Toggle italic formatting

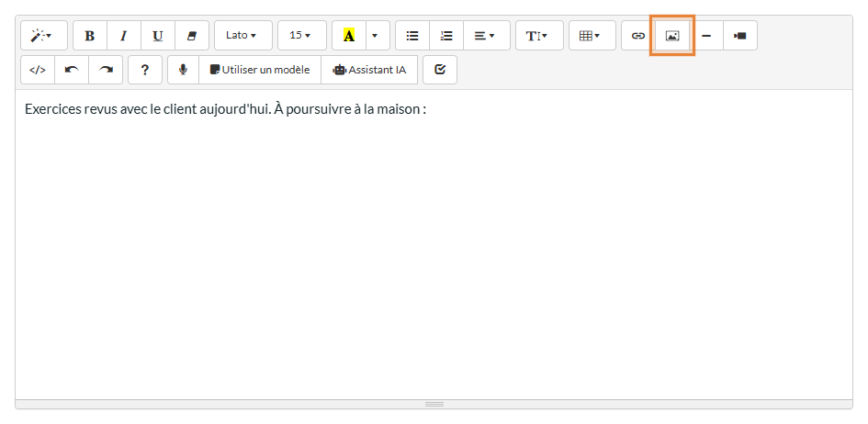[123, 36]
